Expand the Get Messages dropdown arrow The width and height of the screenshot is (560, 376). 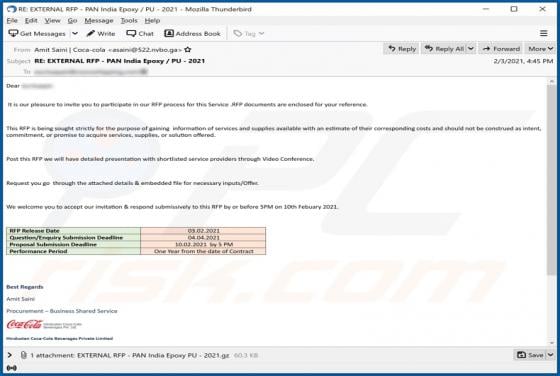click(75, 34)
